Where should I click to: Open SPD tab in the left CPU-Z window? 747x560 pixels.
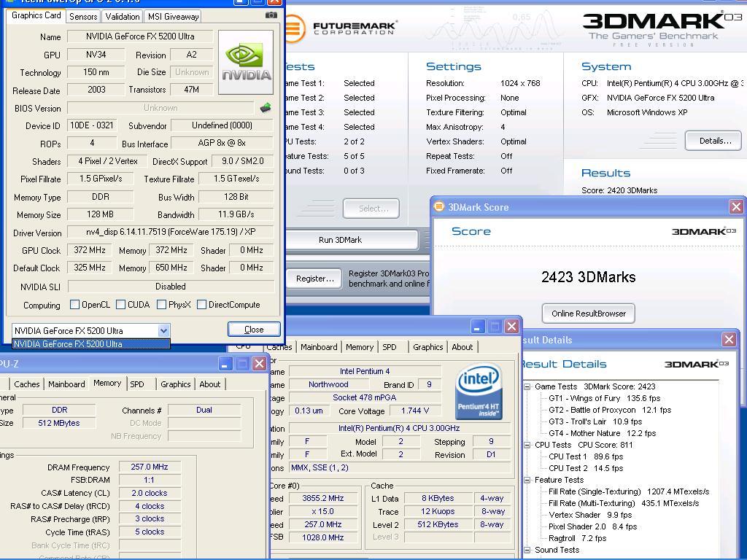pyautogui.click(x=137, y=384)
